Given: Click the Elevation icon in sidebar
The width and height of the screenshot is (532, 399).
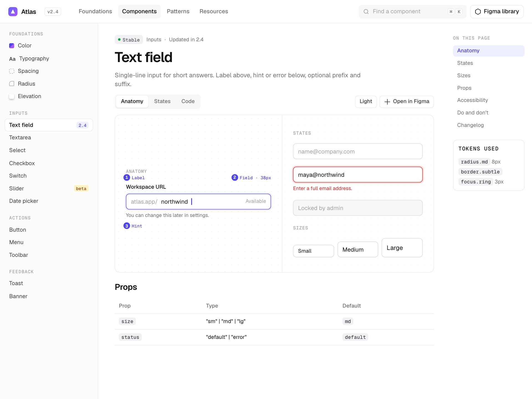Looking at the screenshot, I should click(x=12, y=96).
